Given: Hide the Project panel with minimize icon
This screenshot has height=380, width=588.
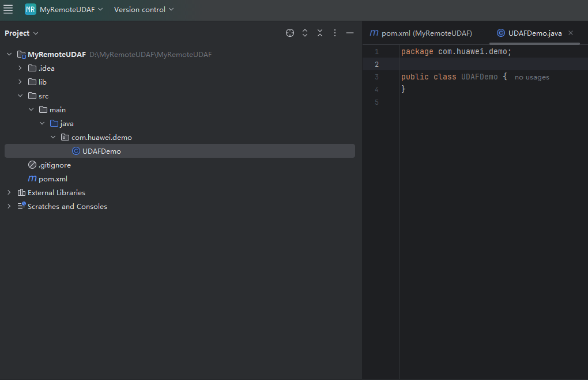Looking at the screenshot, I should (x=350, y=33).
